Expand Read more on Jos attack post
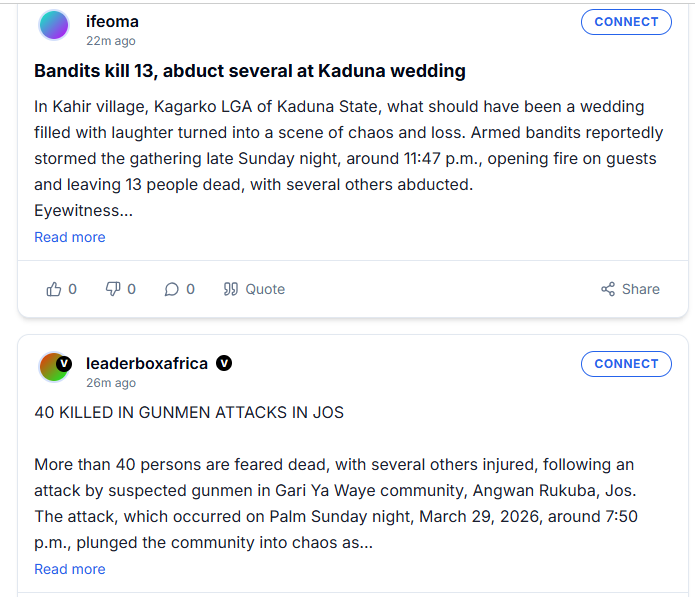Image resolution: width=695 pixels, height=597 pixels. pyautogui.click(x=69, y=569)
